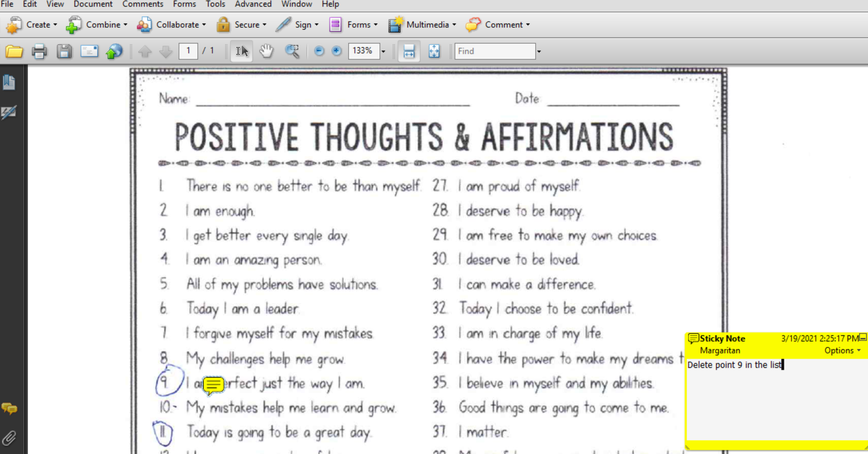Open the Advanced menu
This screenshot has height=454, width=868.
(253, 4)
